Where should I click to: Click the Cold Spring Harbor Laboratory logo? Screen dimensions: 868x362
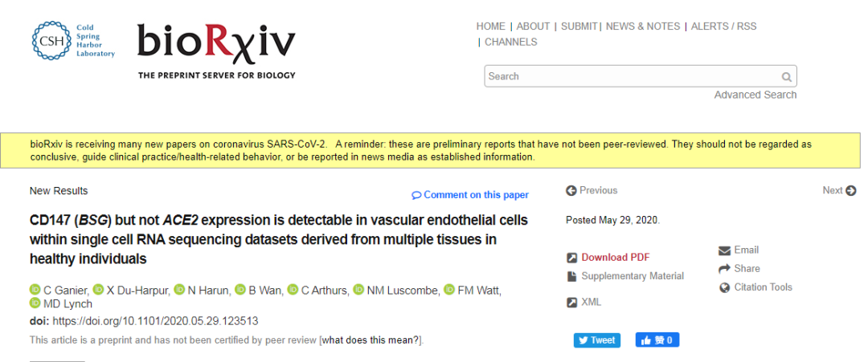point(73,41)
